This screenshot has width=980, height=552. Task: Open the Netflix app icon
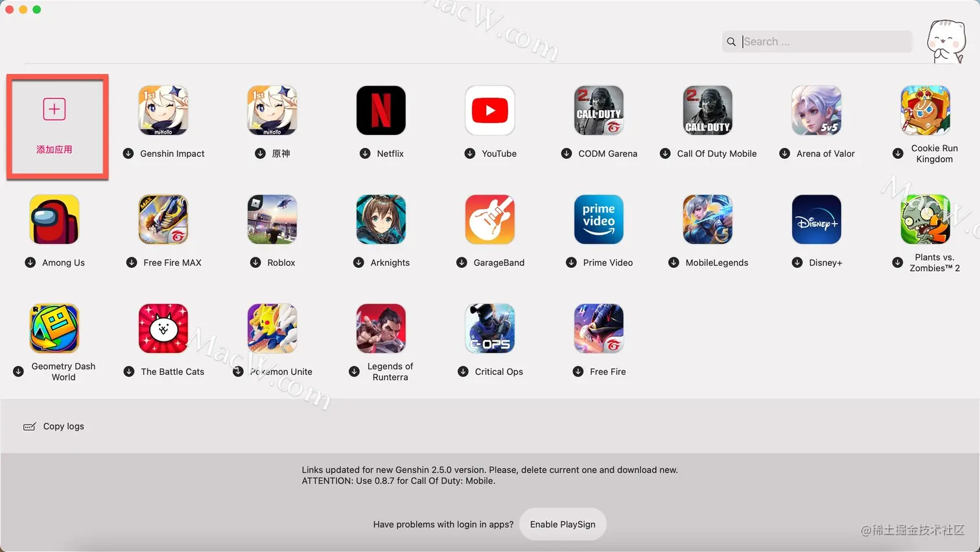381,110
